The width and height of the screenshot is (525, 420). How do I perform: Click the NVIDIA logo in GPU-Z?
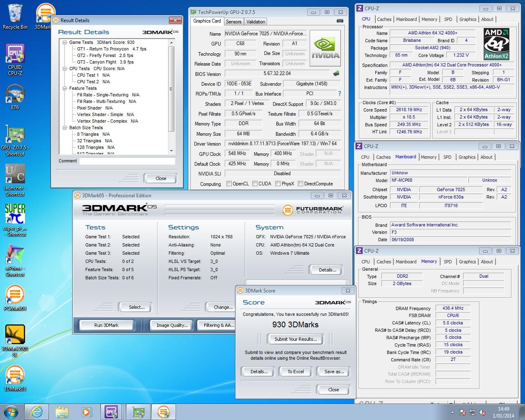[326, 48]
